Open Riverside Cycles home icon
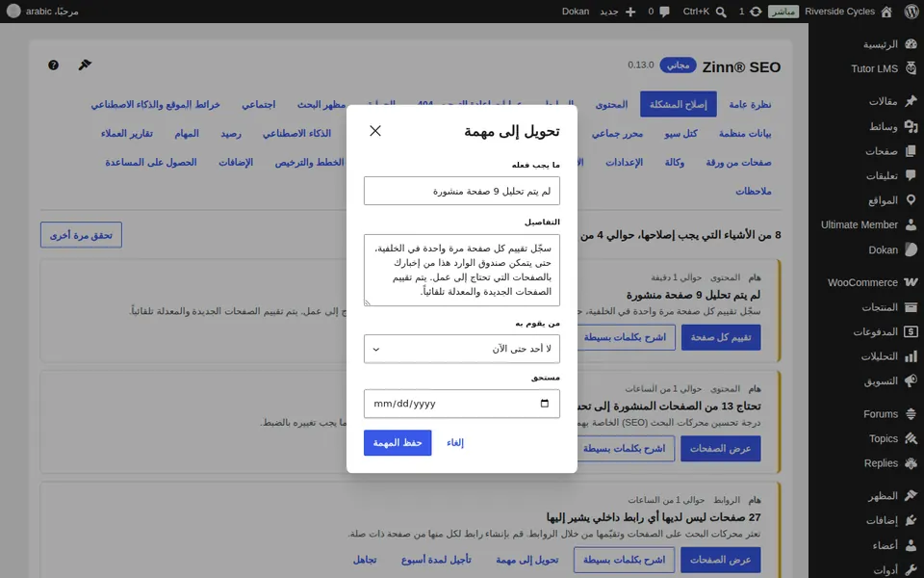Screen dimensions: 924x578 [886, 12]
